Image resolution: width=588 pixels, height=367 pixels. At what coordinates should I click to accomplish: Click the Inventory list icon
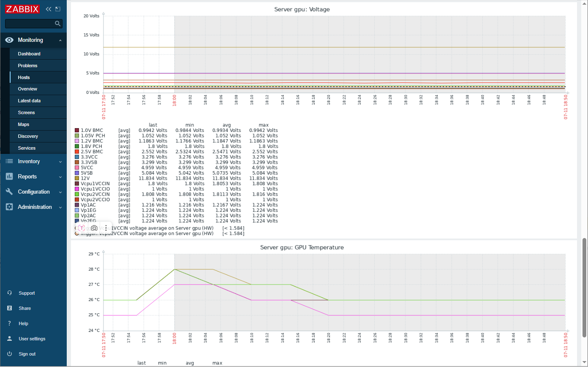(9, 162)
